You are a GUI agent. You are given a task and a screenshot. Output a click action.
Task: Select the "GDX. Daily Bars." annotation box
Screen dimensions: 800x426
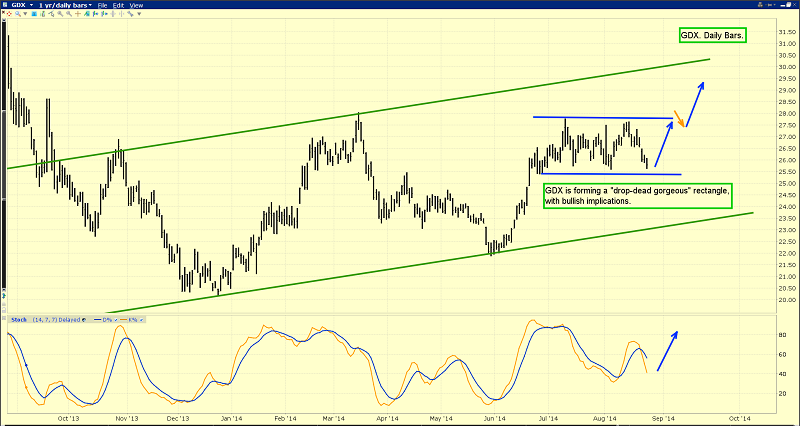710,37
